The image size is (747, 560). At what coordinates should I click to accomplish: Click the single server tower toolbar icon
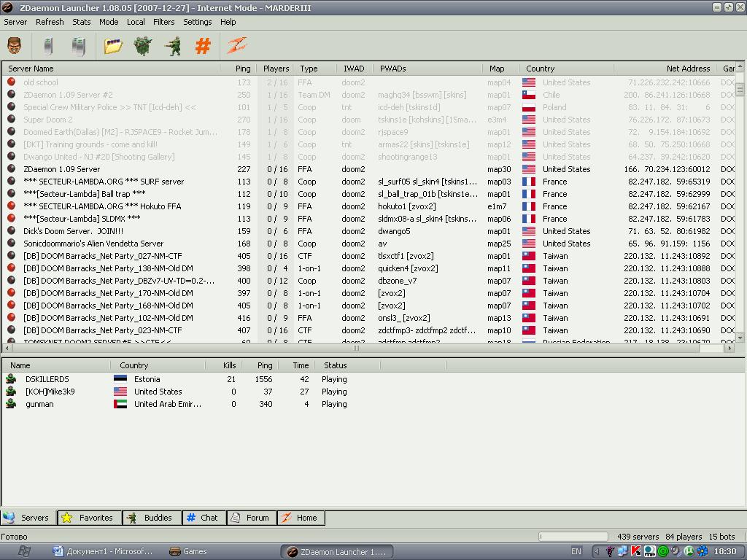pyautogui.click(x=49, y=46)
